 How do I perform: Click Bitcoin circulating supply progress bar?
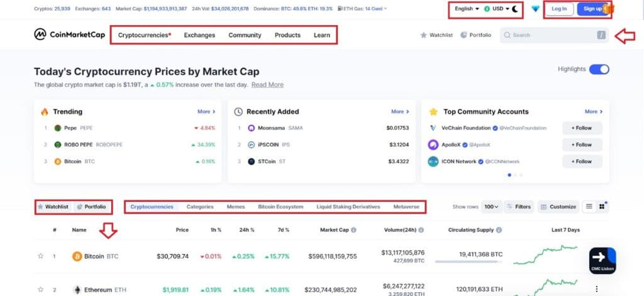tap(469, 261)
